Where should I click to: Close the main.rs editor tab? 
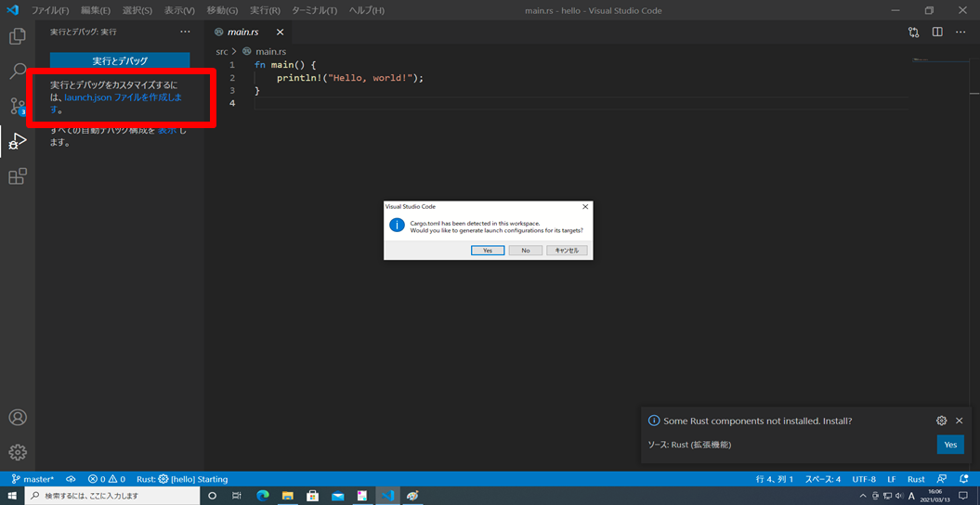(280, 32)
